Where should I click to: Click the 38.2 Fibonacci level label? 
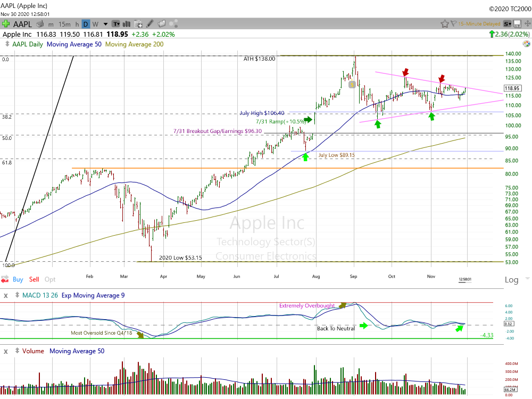(x=7, y=117)
